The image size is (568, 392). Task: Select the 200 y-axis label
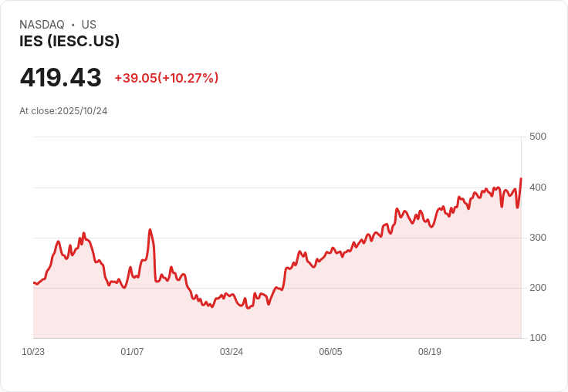537,288
